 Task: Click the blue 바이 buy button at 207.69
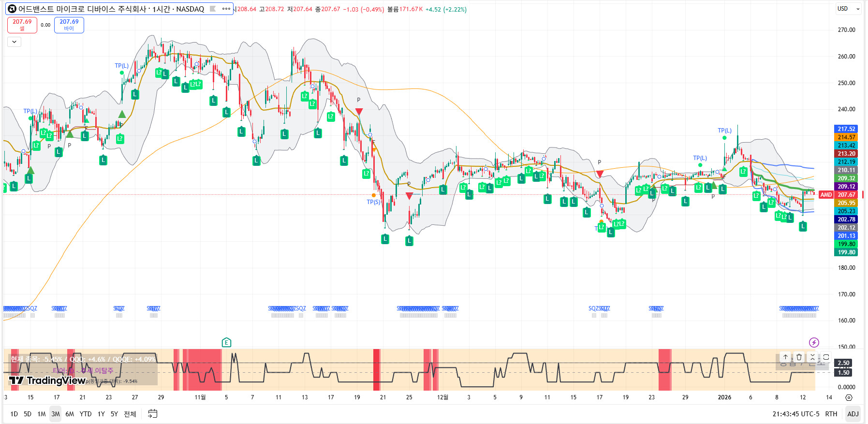pyautogui.click(x=69, y=25)
